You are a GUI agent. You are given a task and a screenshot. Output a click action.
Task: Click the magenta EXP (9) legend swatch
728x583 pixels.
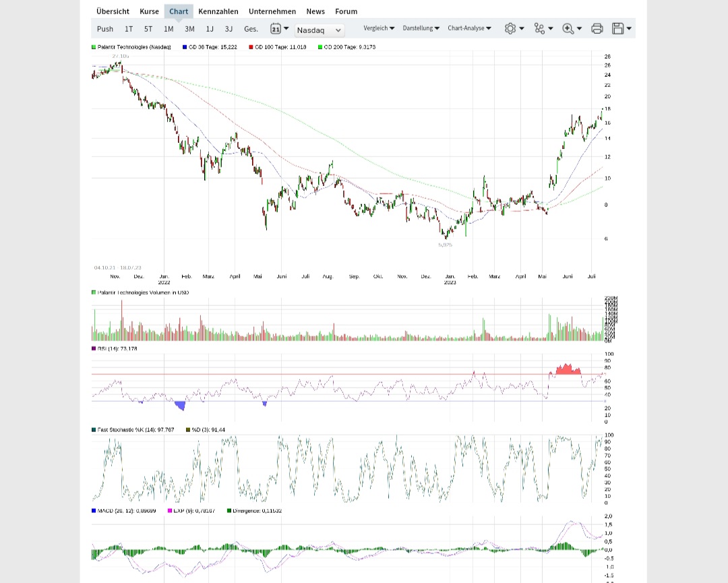coord(170,511)
